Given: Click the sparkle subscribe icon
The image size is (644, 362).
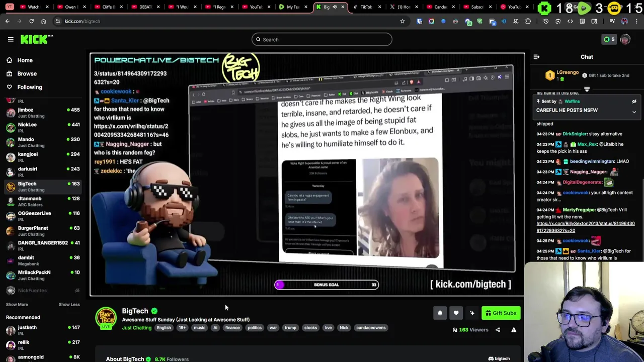Looking at the screenshot, I should pos(472,313).
